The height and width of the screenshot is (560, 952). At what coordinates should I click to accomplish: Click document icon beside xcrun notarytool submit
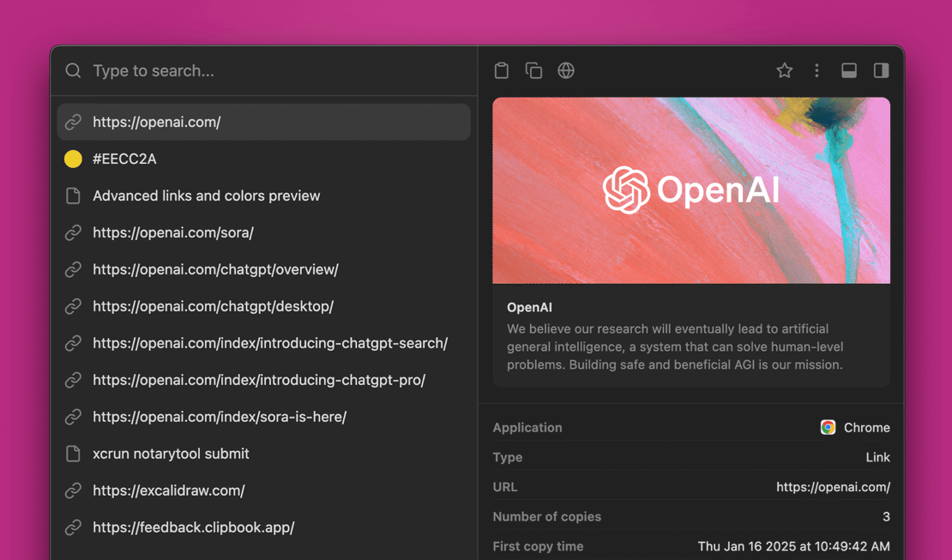click(73, 454)
